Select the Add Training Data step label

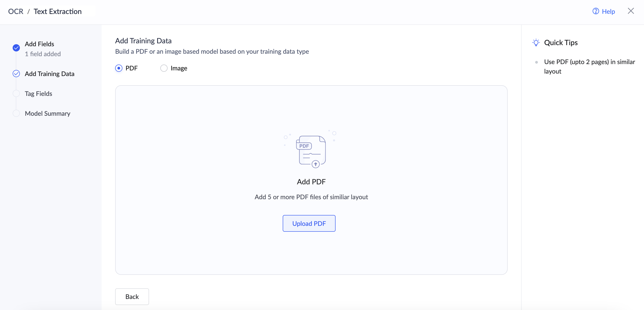[49, 74]
